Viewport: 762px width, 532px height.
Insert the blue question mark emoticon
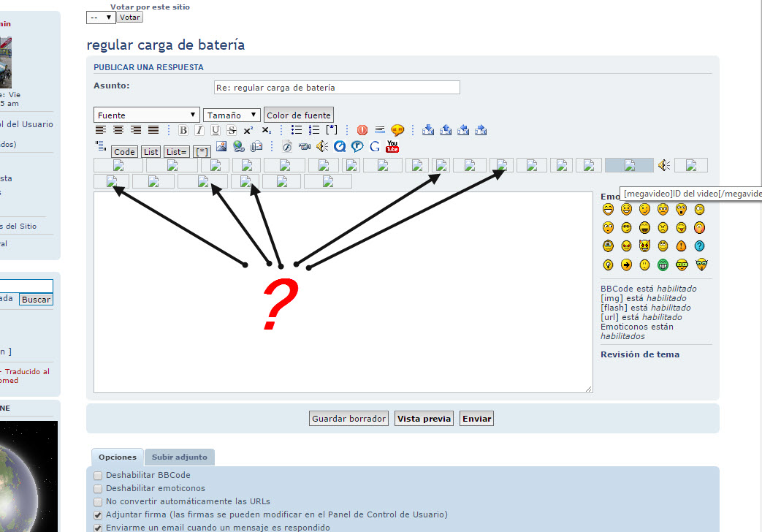[x=700, y=246]
